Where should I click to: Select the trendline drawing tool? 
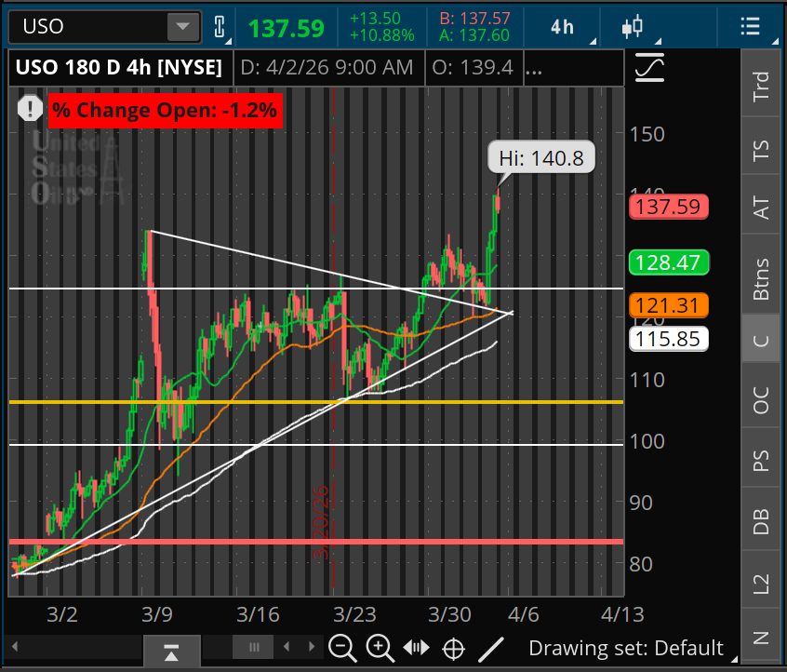491,649
